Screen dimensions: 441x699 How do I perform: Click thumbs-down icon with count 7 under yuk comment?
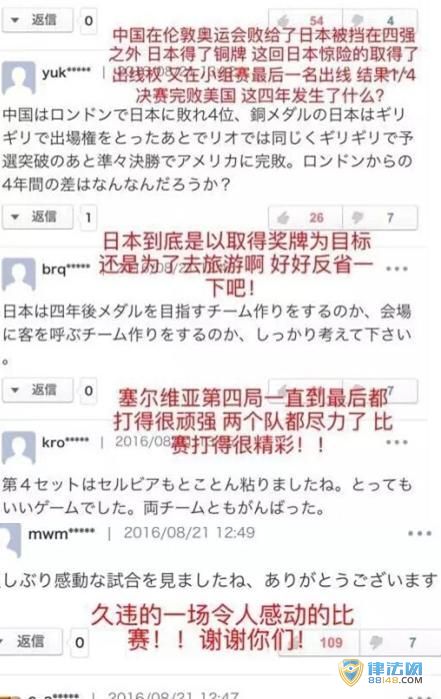point(358,218)
